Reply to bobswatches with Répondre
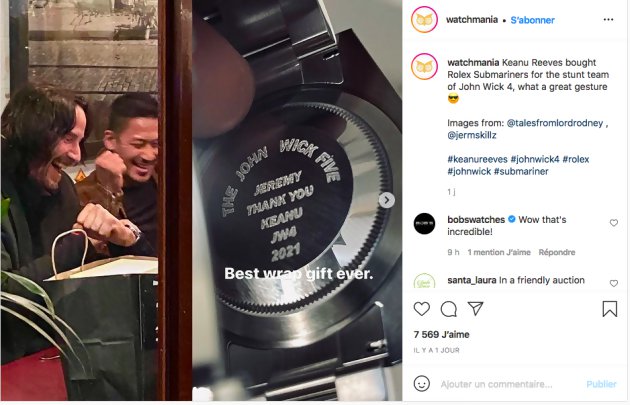Screen dimensions: 630x405 (557, 252)
